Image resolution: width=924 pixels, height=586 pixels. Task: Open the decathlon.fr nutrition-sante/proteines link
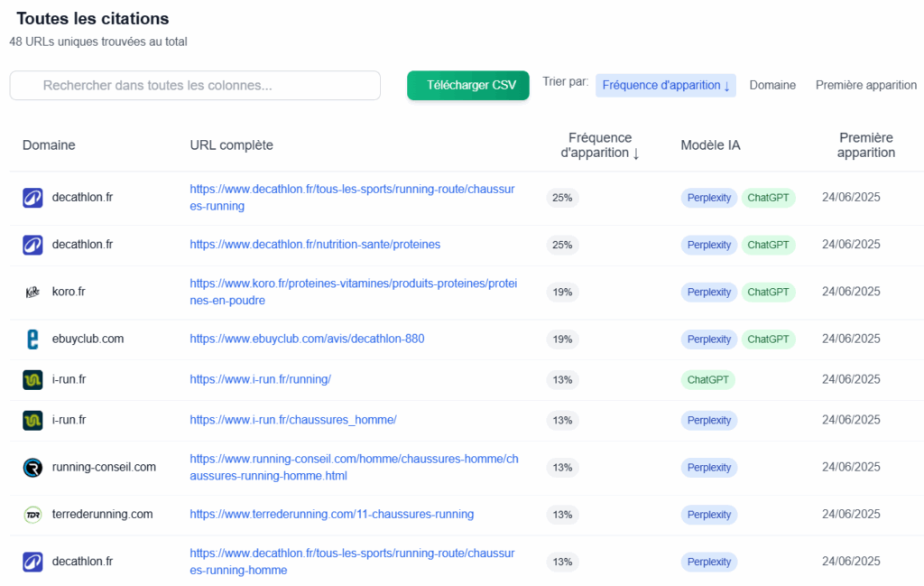tap(315, 245)
